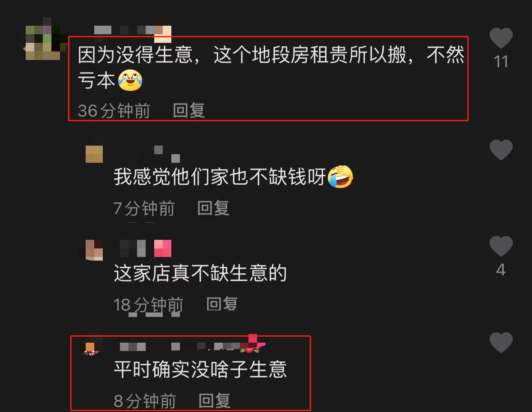532x412 pixels.
Task: Open the avatar of the top commenter
Action: [x=43, y=43]
